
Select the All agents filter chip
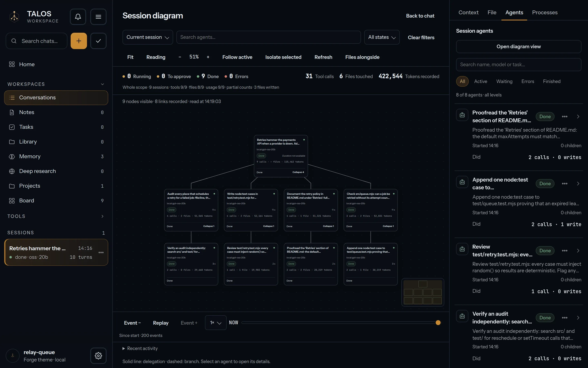(x=462, y=81)
